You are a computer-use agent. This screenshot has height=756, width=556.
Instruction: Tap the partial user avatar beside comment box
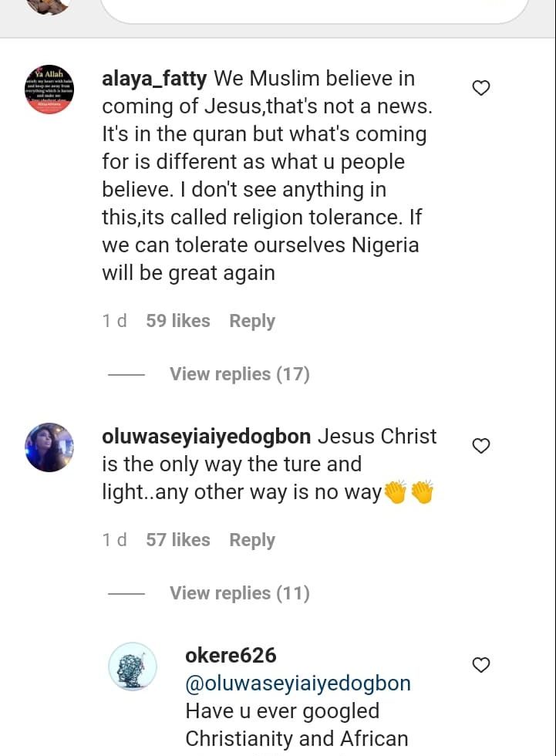(x=47, y=7)
